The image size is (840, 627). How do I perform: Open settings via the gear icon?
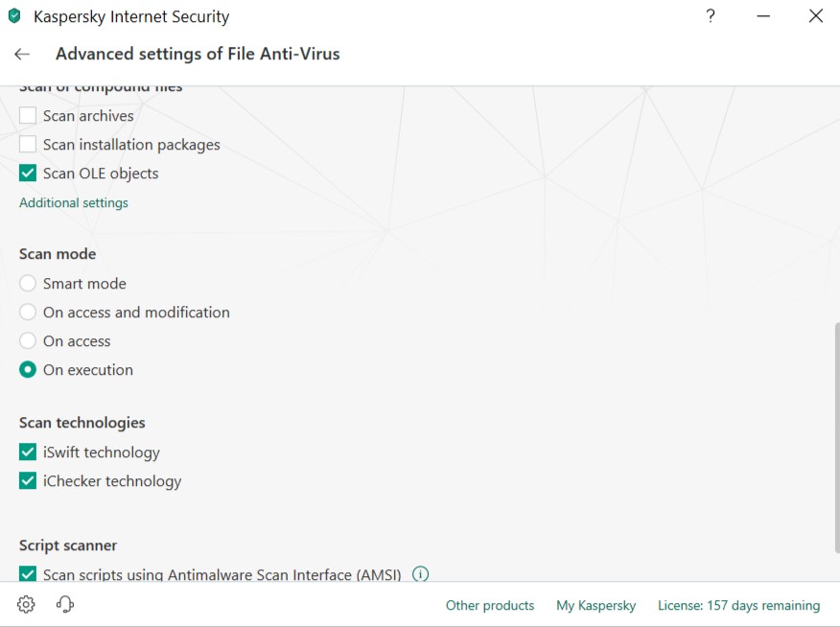(x=26, y=604)
